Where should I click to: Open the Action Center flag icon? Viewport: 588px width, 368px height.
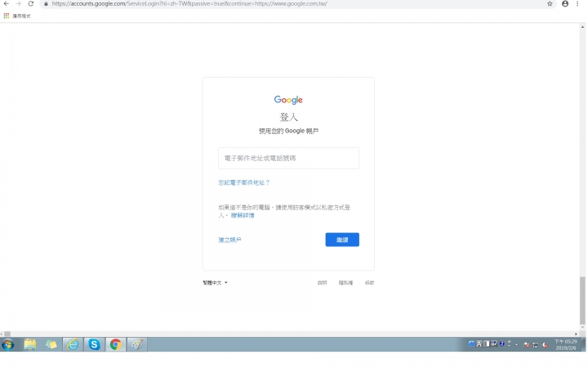click(x=526, y=345)
